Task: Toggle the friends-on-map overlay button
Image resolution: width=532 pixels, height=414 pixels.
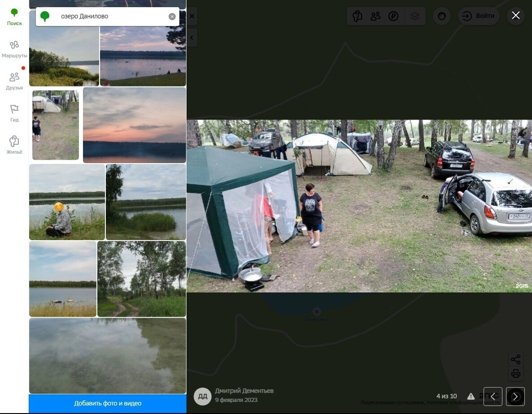Action: point(375,17)
